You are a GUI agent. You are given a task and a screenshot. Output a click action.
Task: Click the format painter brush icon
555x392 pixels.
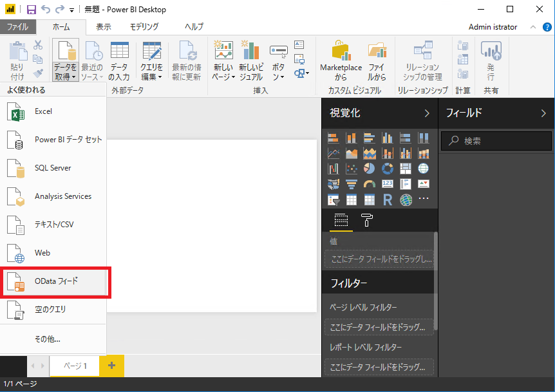pos(38,73)
